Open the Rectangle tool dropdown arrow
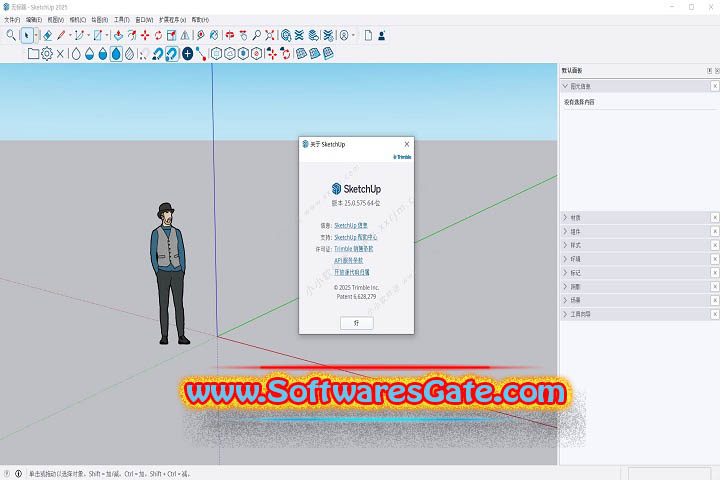This screenshot has width=720, height=480. pyautogui.click(x=107, y=35)
